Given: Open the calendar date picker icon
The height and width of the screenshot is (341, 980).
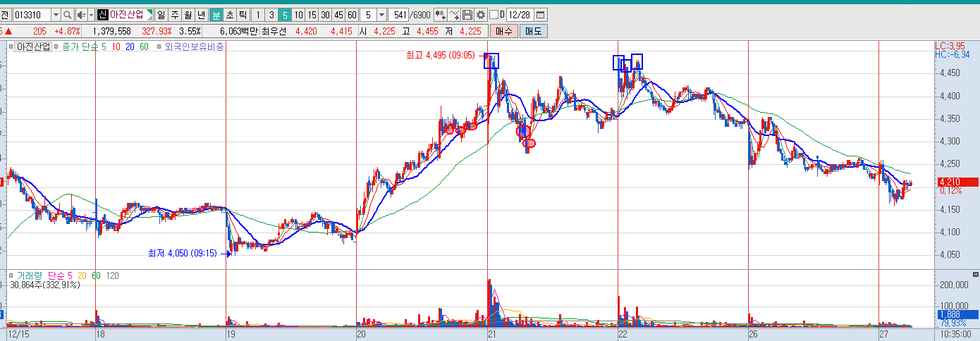Looking at the screenshot, I should 541,15.
